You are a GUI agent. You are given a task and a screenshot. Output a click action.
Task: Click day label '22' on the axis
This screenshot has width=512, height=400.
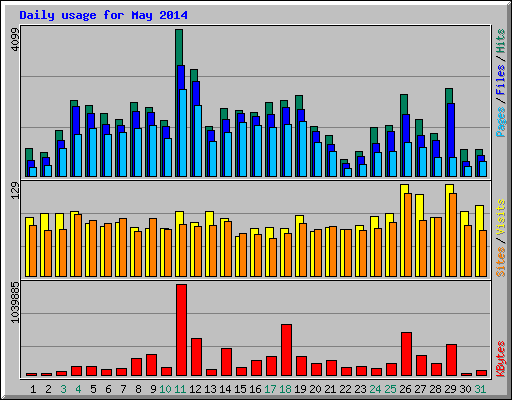[x=345, y=389]
